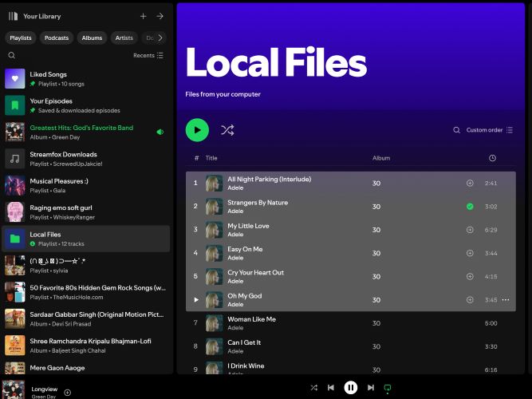Add Longview to Liked Songs

pos(68,393)
